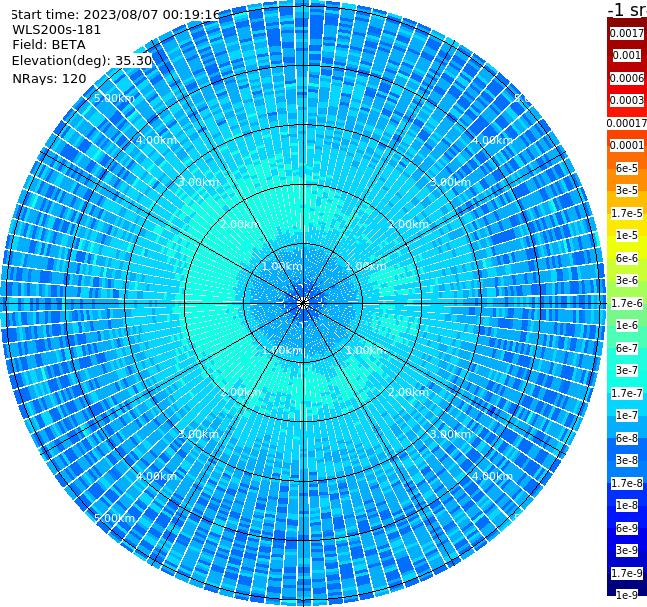This screenshot has height=607, width=647.
Task: Click the 6e-7 colorbar value
Action: [627, 348]
